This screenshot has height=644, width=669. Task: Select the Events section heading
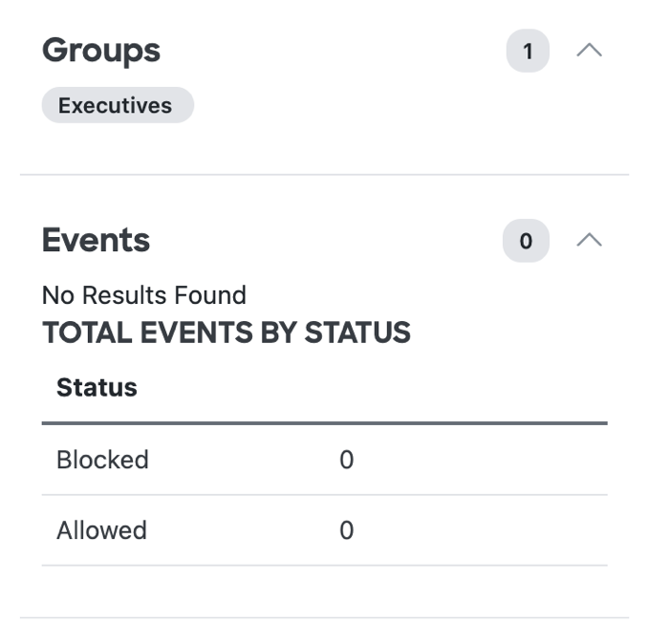point(96,240)
